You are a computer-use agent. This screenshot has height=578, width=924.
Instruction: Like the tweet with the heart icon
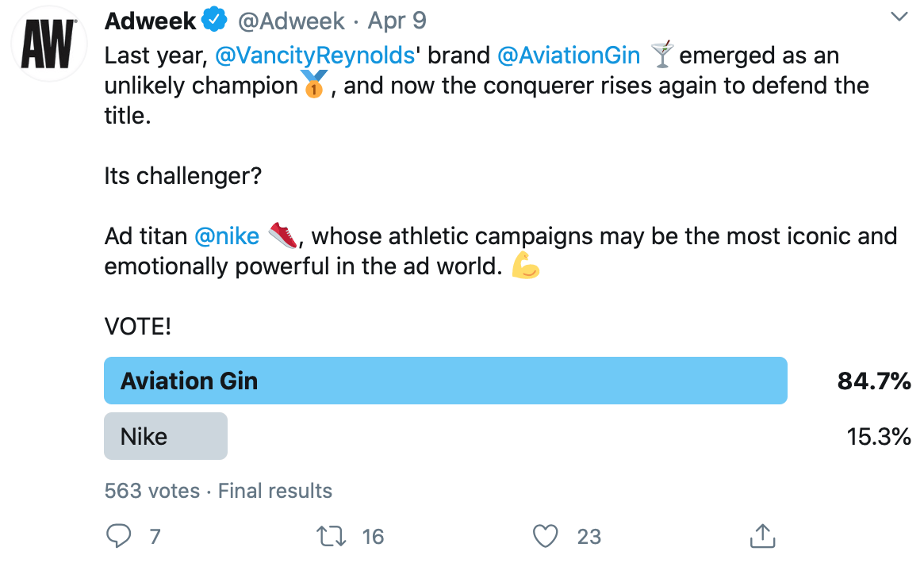tap(545, 537)
